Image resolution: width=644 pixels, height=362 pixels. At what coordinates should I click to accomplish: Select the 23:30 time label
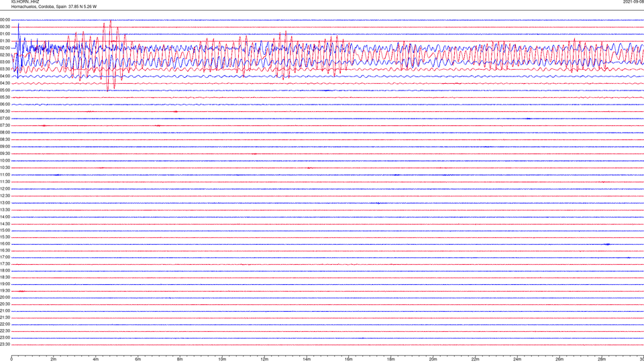[5, 345]
